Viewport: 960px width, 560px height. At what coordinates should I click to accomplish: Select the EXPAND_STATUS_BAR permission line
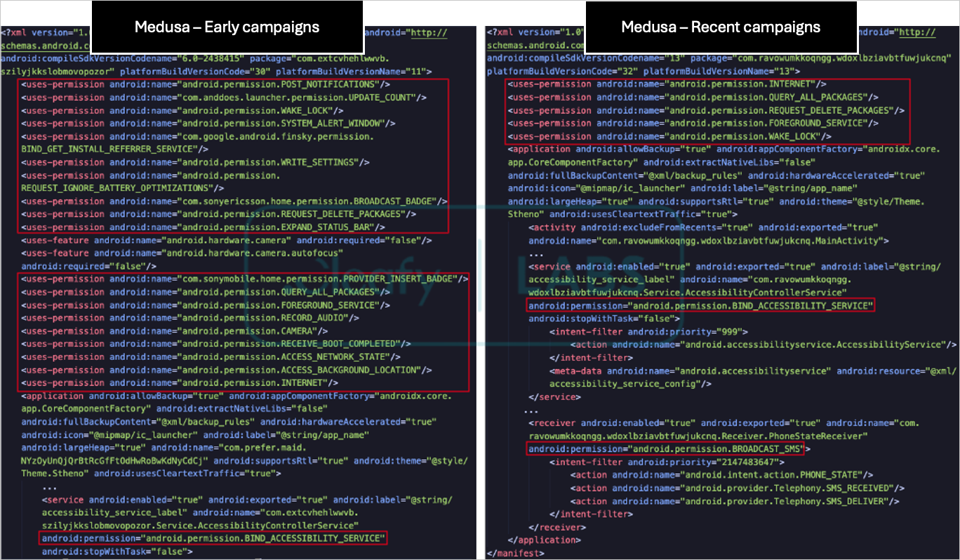(204, 227)
